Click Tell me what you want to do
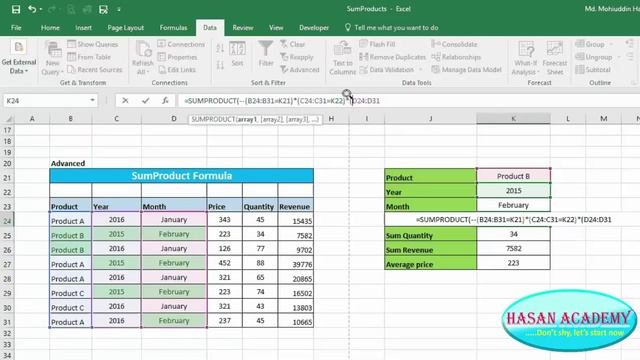The width and height of the screenshot is (640, 360). point(391,28)
